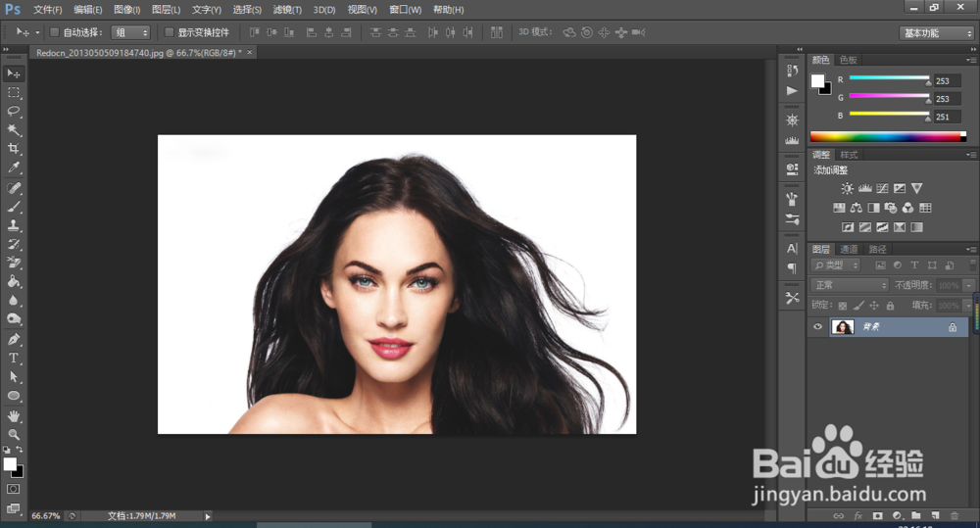Open the 填充 fill dropdown arrow
980x528 pixels.
(x=969, y=306)
